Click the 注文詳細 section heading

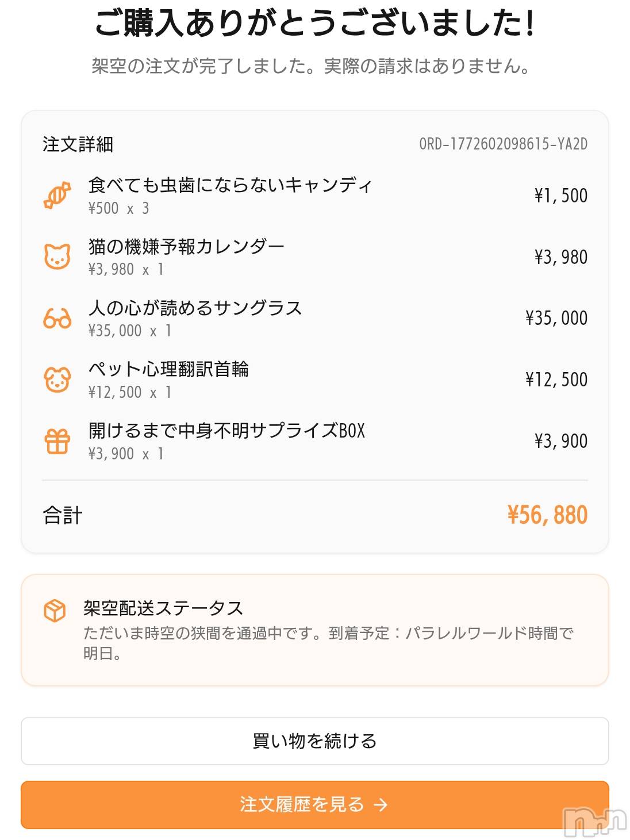(x=78, y=144)
